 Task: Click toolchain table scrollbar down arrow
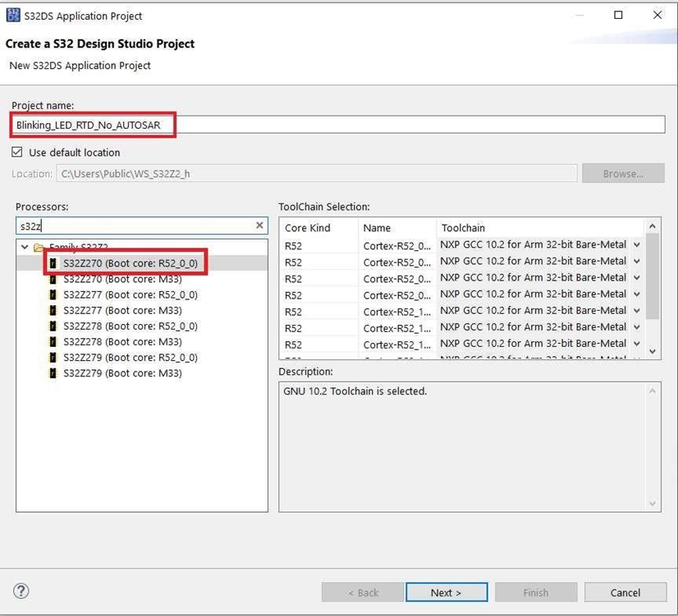(x=653, y=351)
